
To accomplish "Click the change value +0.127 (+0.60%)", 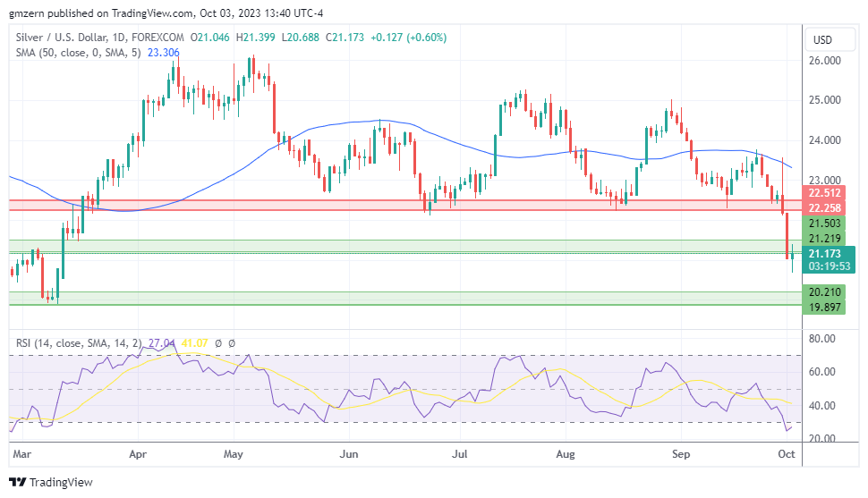I will click(x=409, y=38).
